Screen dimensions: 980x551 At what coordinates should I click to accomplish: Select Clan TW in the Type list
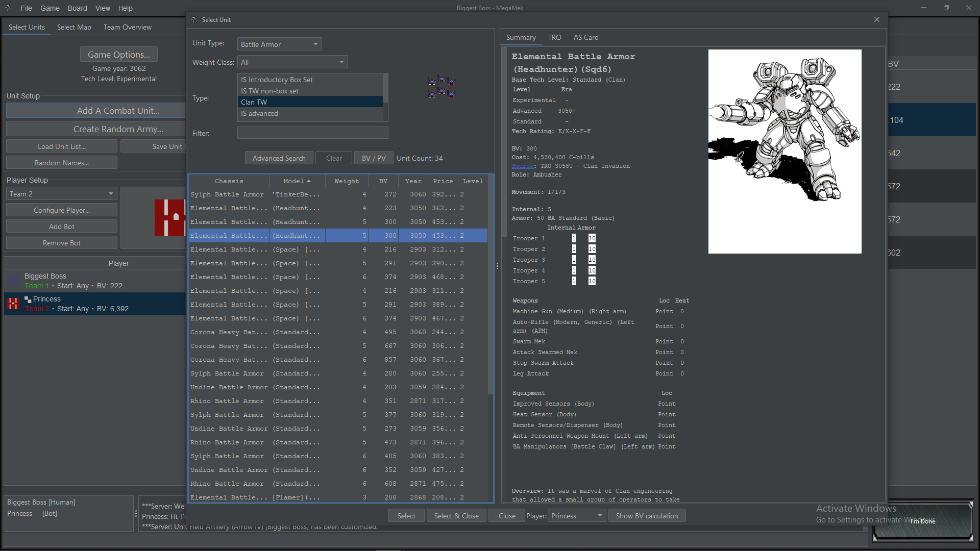click(x=310, y=102)
